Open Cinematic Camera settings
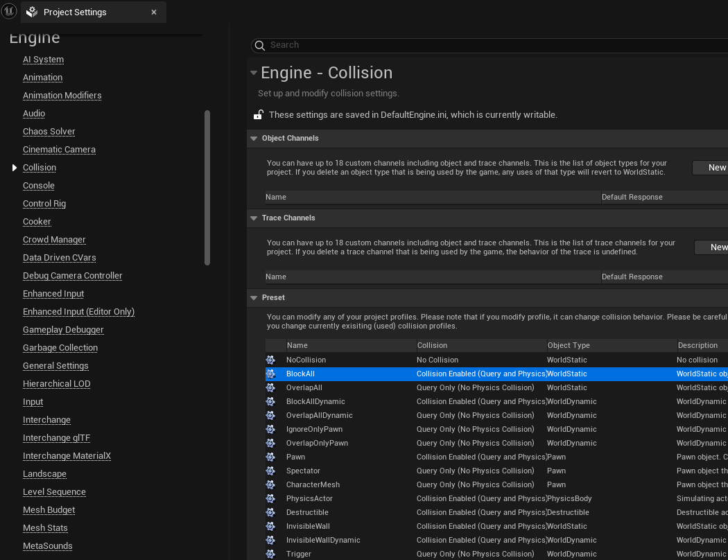This screenshot has width=728, height=560. click(x=59, y=150)
